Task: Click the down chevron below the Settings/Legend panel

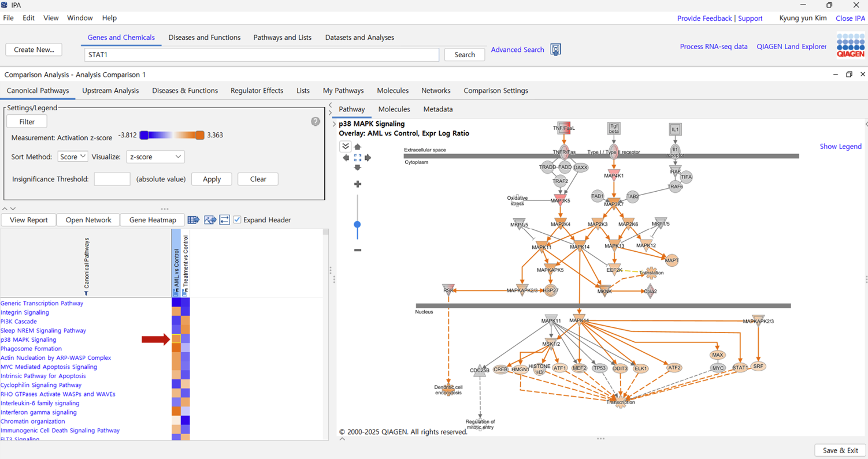Action: (13, 208)
